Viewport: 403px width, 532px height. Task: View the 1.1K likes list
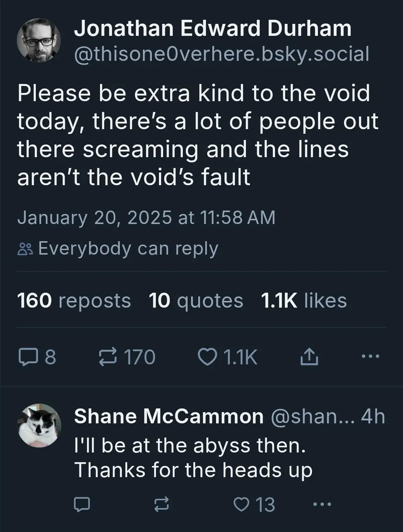[x=304, y=301]
